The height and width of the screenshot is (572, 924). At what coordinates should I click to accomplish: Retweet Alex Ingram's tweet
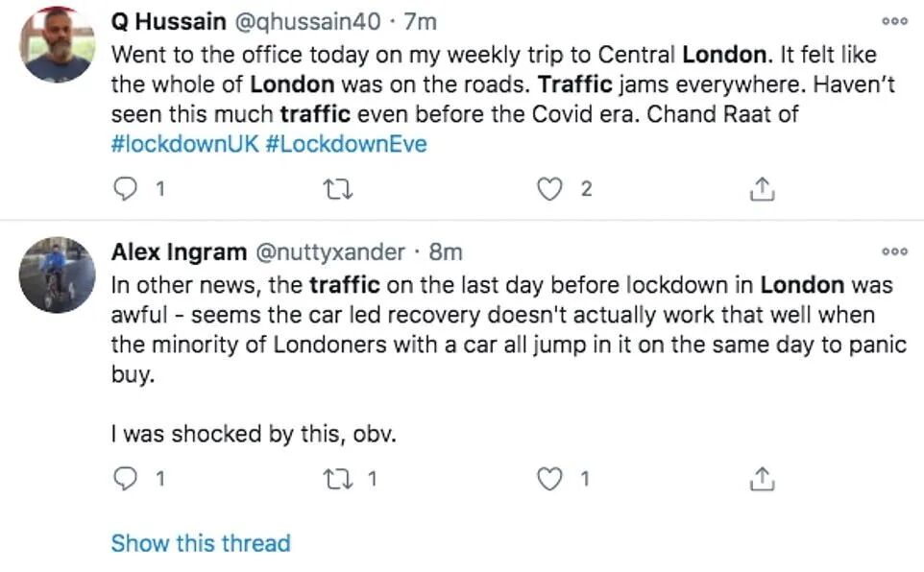[338, 479]
